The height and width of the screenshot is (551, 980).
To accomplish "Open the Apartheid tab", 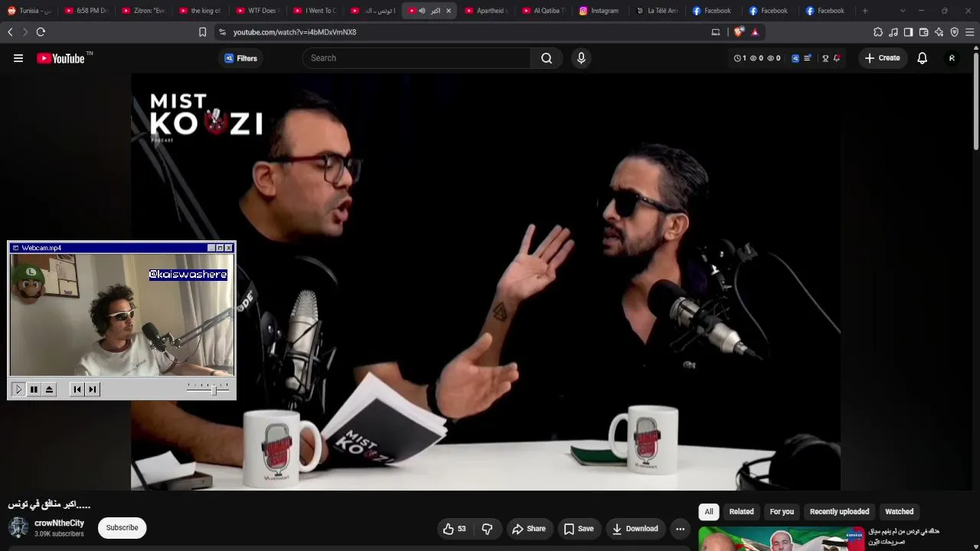I will [485, 11].
